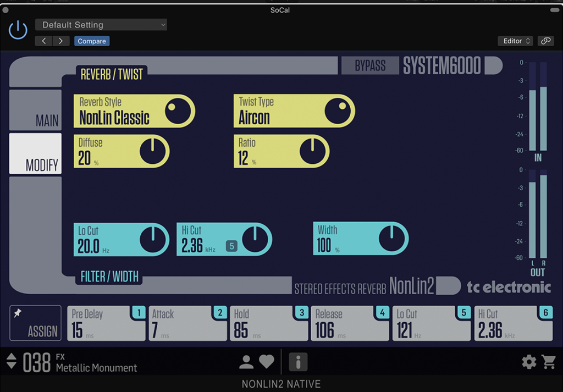Step through presets with up/down arrows

tap(12, 361)
